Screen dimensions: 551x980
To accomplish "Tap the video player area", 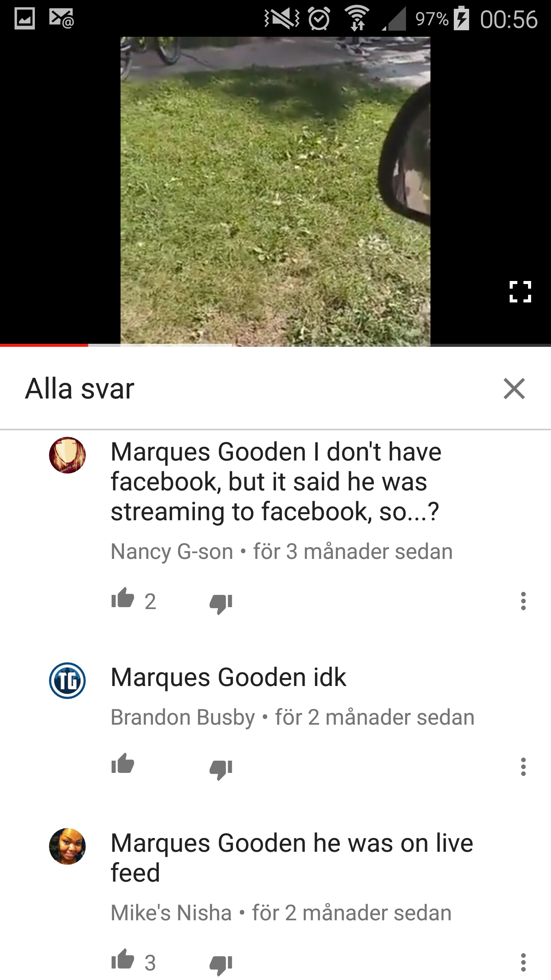I will pyautogui.click(x=275, y=191).
